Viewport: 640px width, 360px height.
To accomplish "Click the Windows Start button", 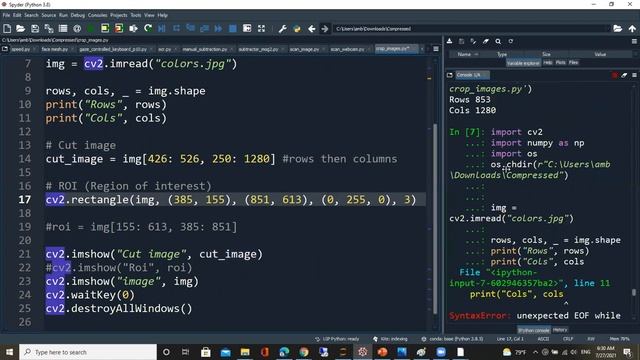I will click(9, 352).
